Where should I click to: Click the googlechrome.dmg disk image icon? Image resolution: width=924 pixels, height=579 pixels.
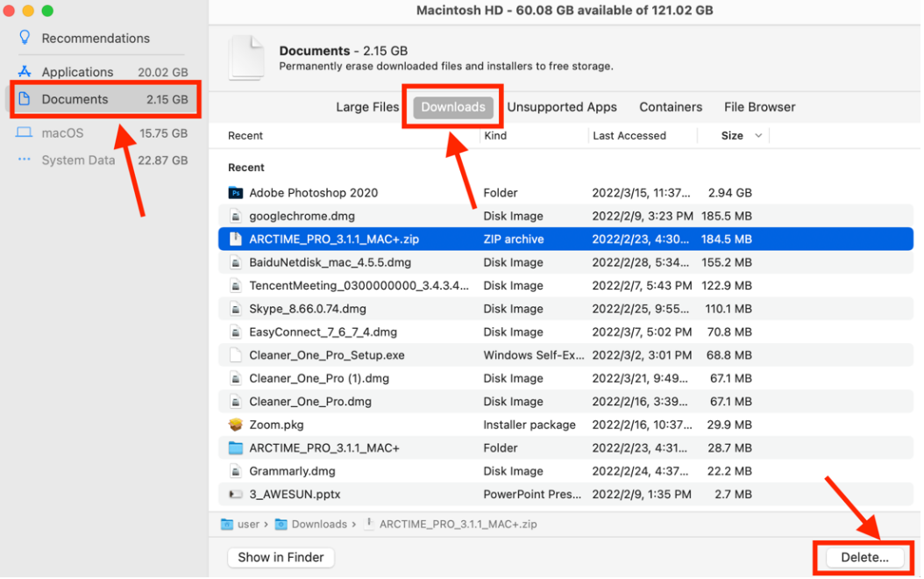[x=235, y=216]
